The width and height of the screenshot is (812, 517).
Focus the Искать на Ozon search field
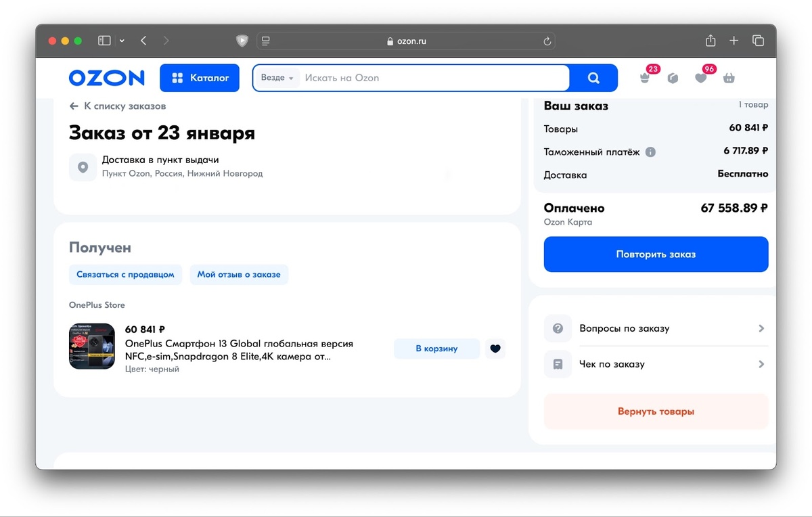pos(433,78)
